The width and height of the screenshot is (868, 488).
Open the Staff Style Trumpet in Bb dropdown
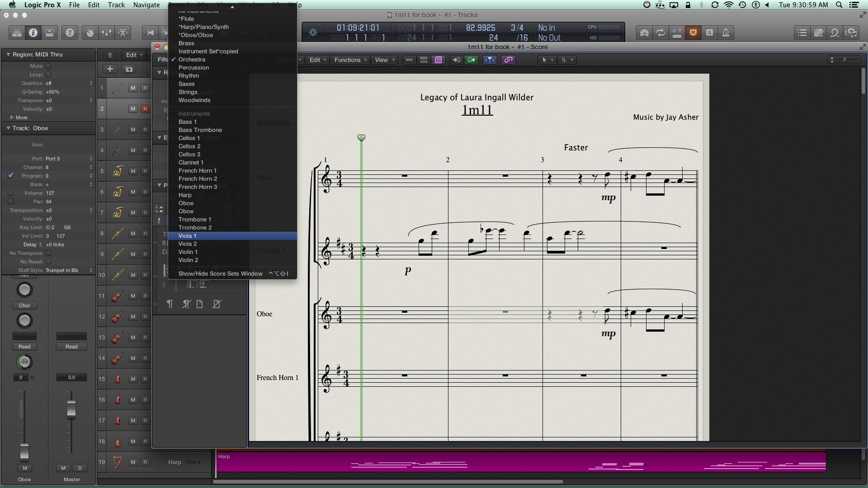pos(69,270)
